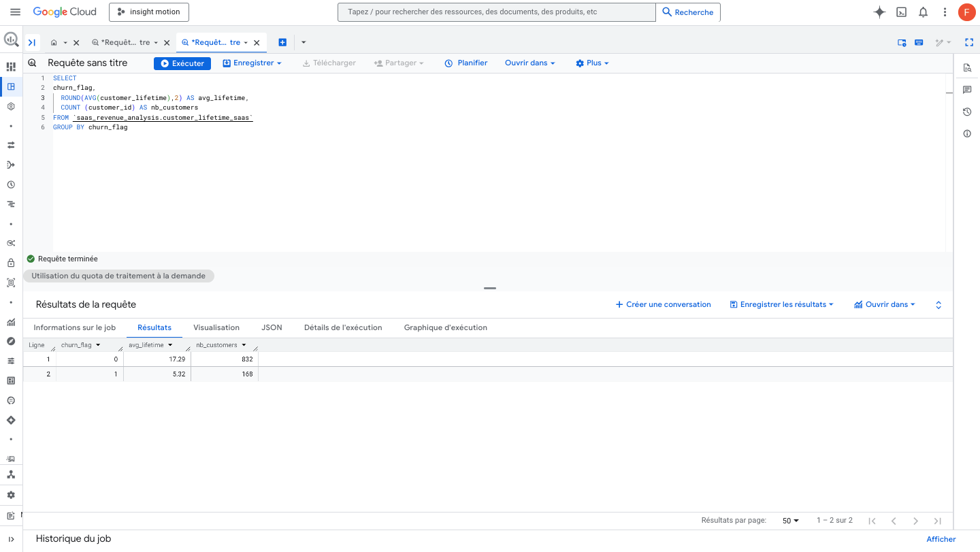Screen dimensions: 980x552
Task: Add a new query tab
Action: (282, 42)
